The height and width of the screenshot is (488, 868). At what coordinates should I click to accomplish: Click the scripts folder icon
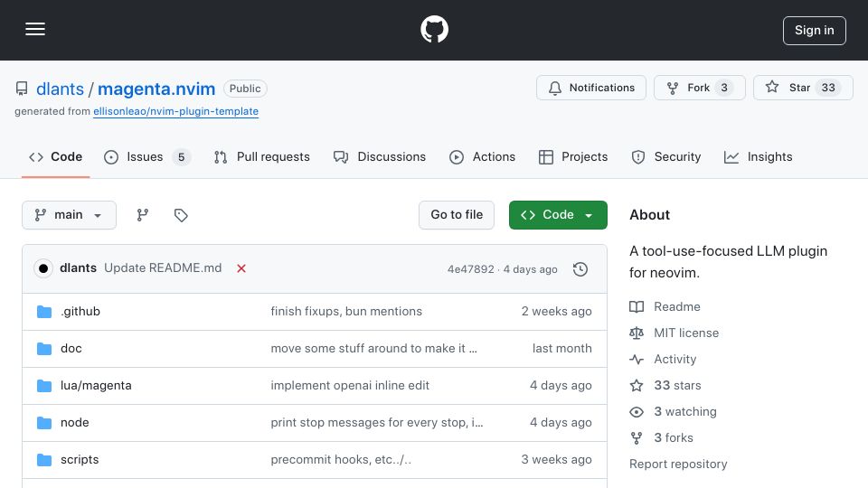coord(44,460)
